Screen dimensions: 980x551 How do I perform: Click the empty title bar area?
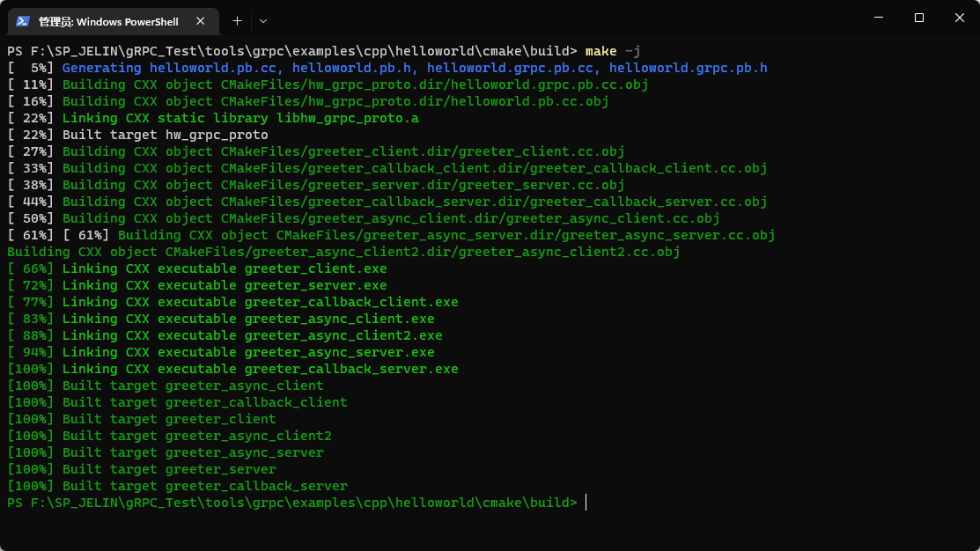point(564,18)
